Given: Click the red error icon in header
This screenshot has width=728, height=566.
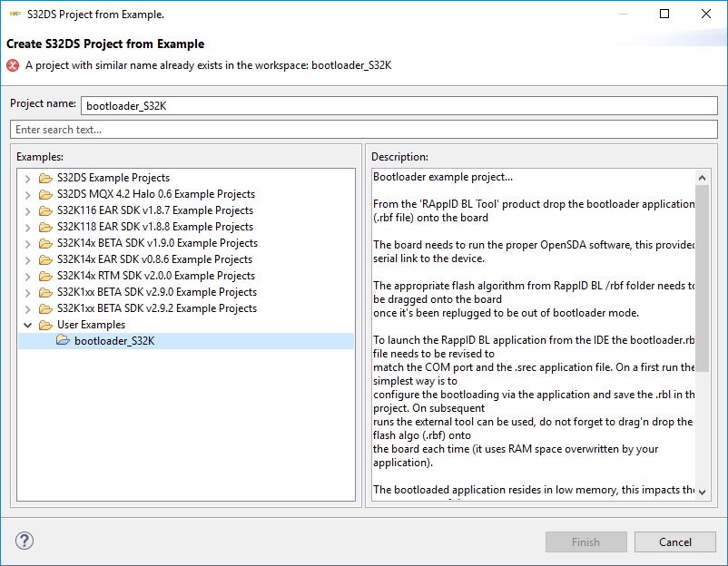Looking at the screenshot, I should tap(13, 65).
